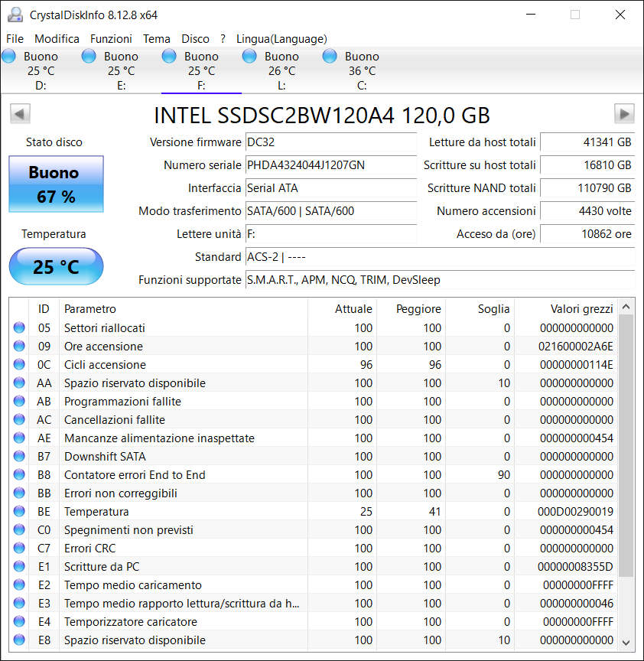Click CrystalDiskInfo app icon in title bar
This screenshot has width=644, height=661.
point(15,15)
